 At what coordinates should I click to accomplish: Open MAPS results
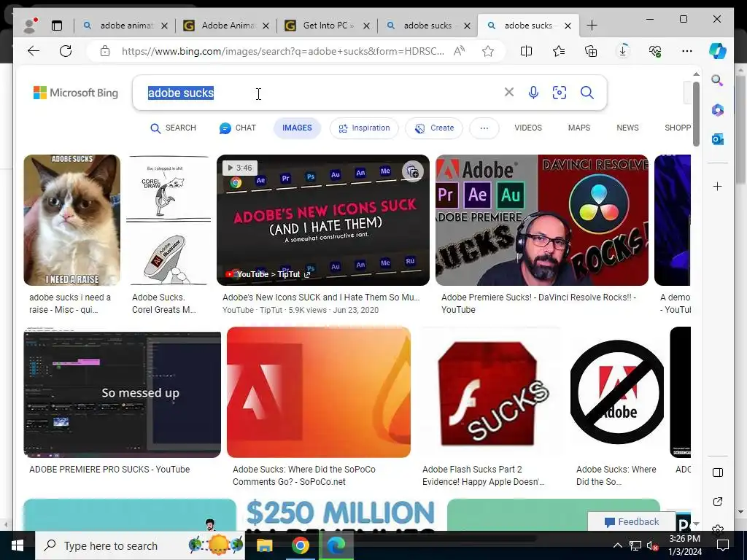578,128
